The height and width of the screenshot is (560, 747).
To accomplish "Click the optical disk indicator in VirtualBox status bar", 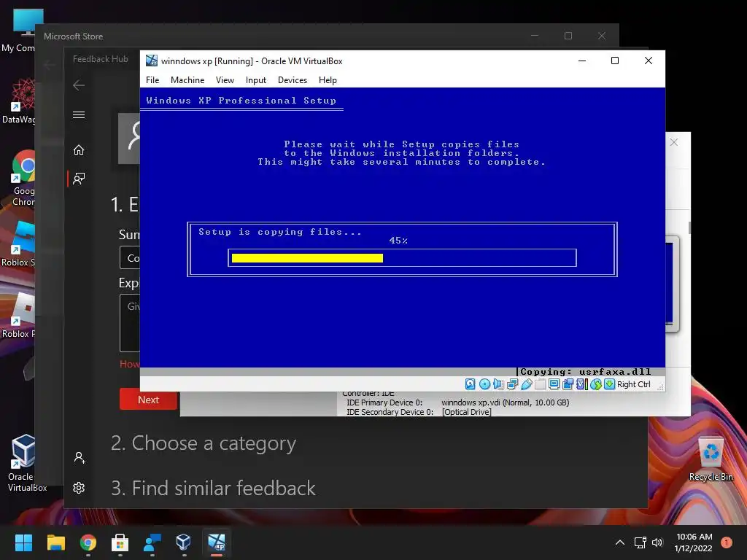I will coord(484,384).
